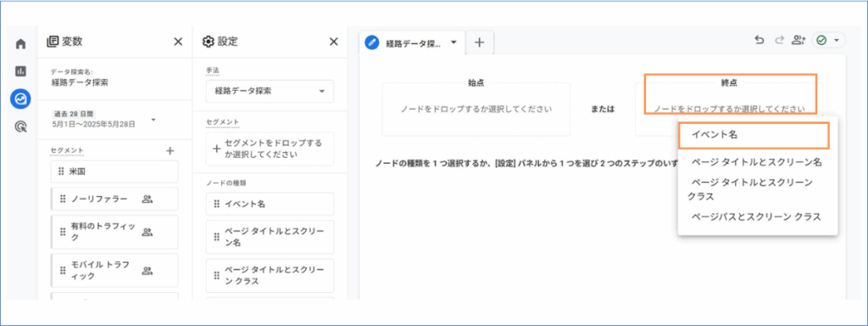Image resolution: width=868 pixels, height=326 pixels.
Task: Open the 経路データ探... tab menu arrow
Action: click(454, 42)
